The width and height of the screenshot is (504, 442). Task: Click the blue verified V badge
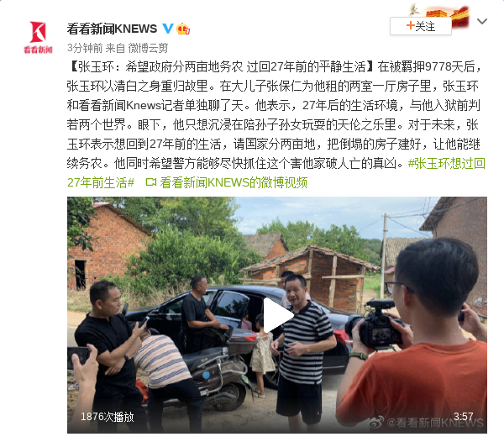coord(168,29)
